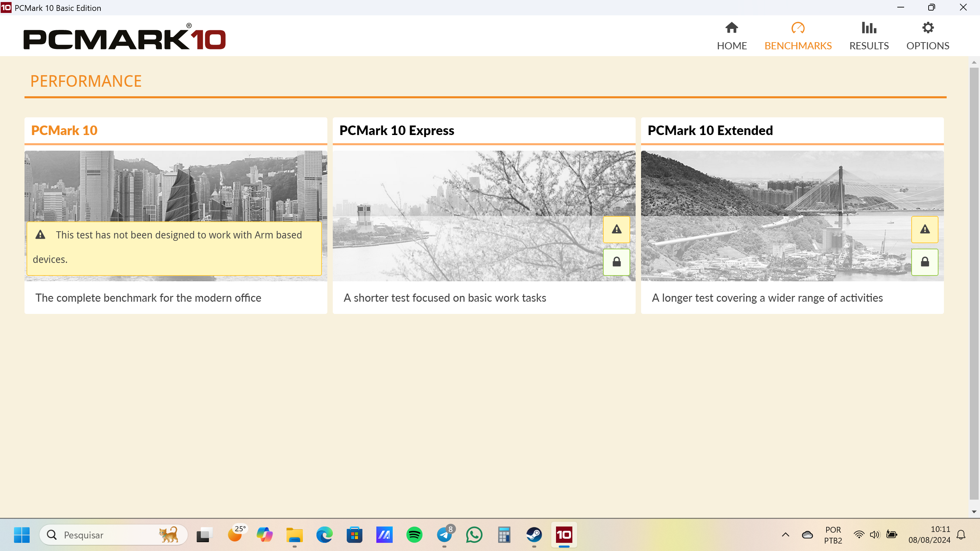
Task: Open the Windows Start menu
Action: 22,535
